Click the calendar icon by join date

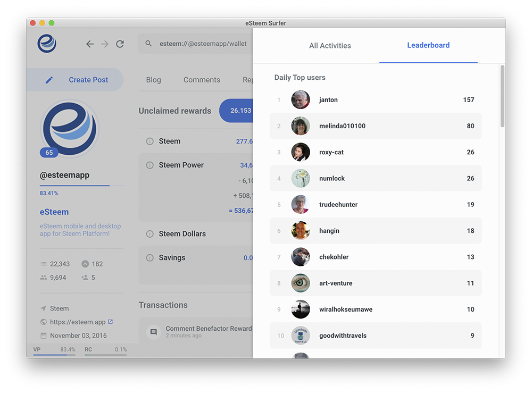44,336
